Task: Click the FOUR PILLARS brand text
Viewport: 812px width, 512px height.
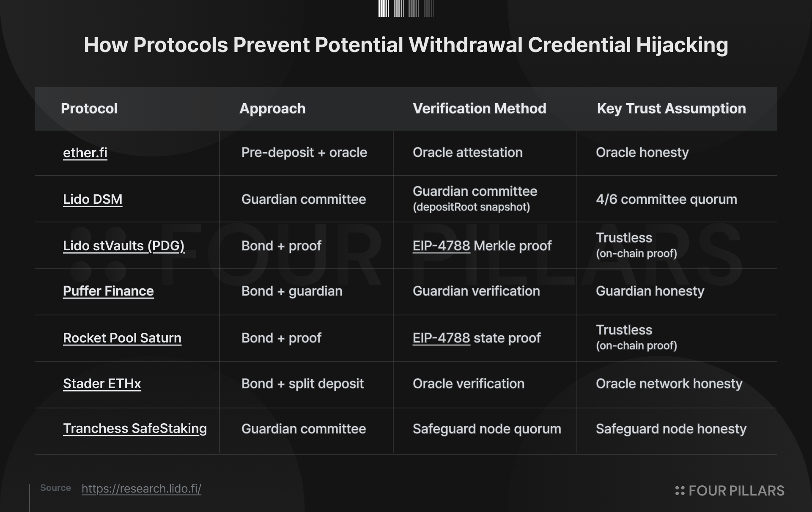Action: (x=736, y=490)
